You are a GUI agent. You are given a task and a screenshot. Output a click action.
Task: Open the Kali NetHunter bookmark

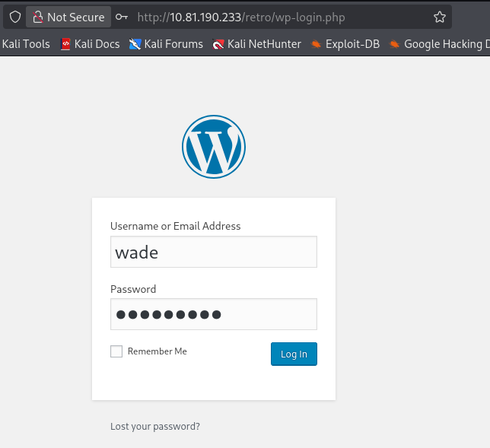click(257, 44)
